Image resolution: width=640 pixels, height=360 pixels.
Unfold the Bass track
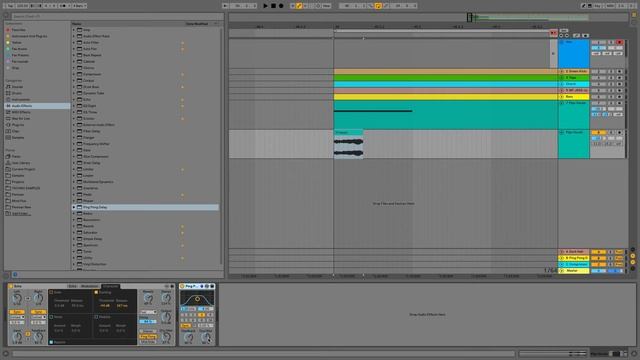(x=562, y=97)
